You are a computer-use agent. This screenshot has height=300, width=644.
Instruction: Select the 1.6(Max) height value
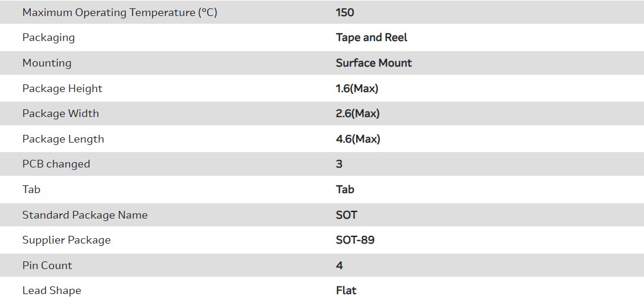click(357, 89)
